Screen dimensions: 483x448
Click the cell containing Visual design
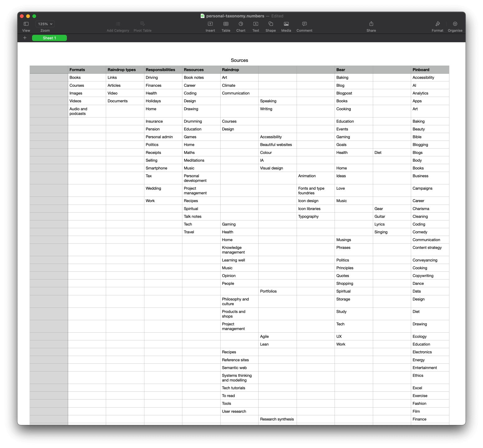[x=277, y=168]
